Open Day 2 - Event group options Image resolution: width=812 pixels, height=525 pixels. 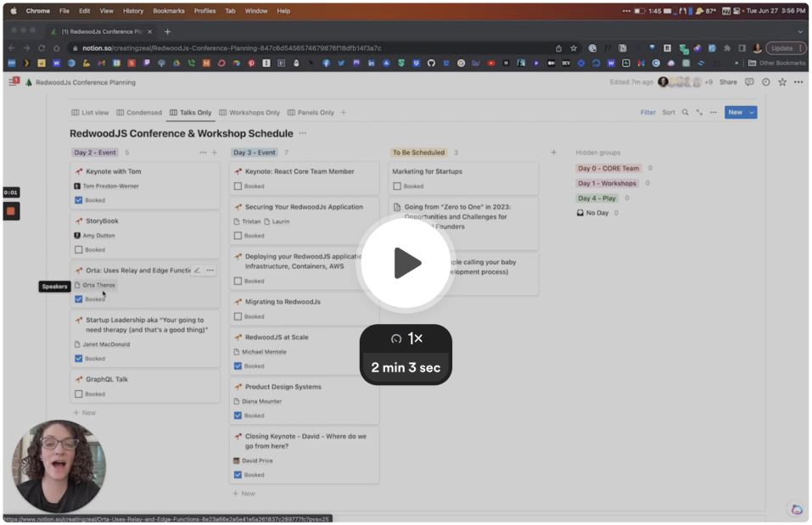point(203,153)
